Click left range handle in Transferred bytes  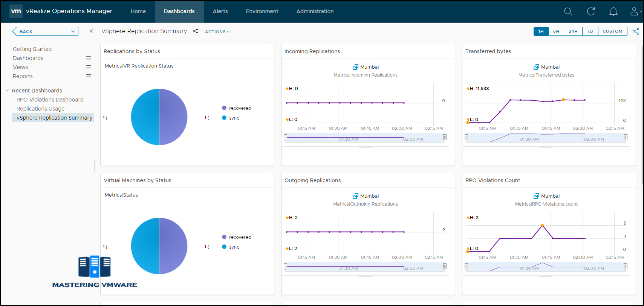tap(466, 137)
